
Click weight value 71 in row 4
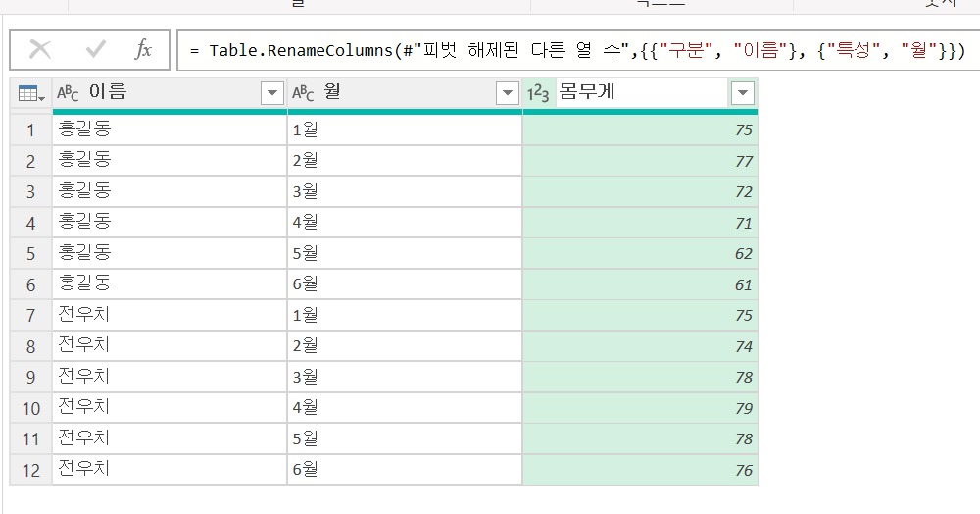(640, 224)
